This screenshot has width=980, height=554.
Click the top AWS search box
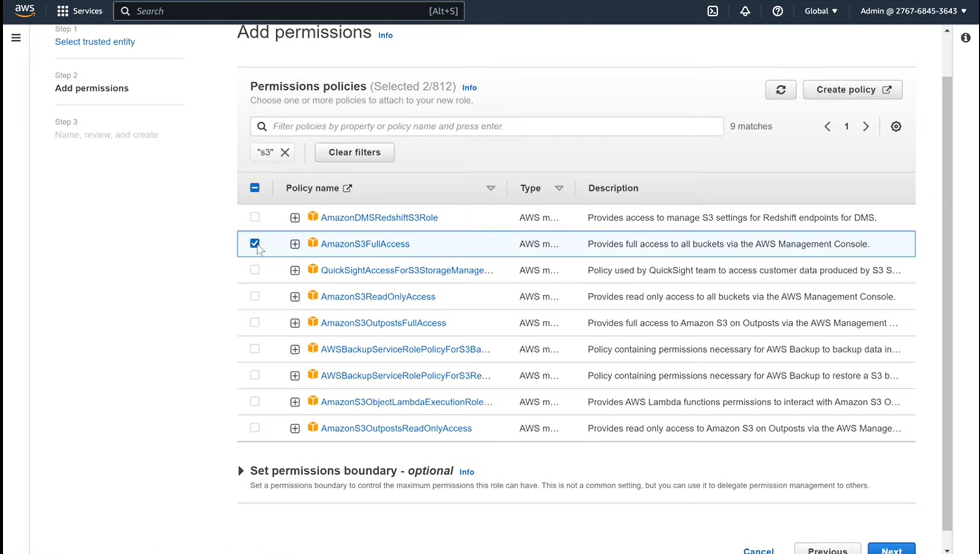click(x=289, y=11)
